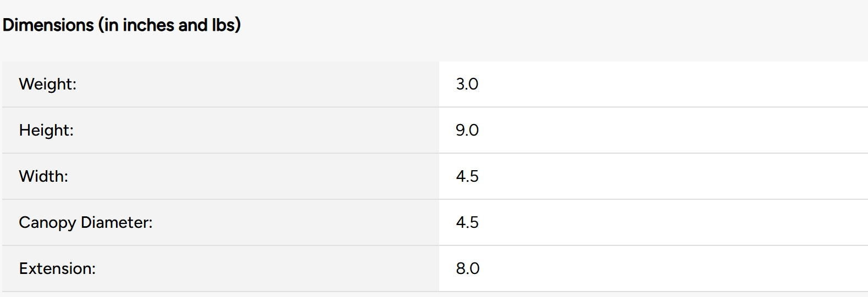Click the divider between Canopy Diameter and Extension labels

pyautogui.click(x=220, y=245)
